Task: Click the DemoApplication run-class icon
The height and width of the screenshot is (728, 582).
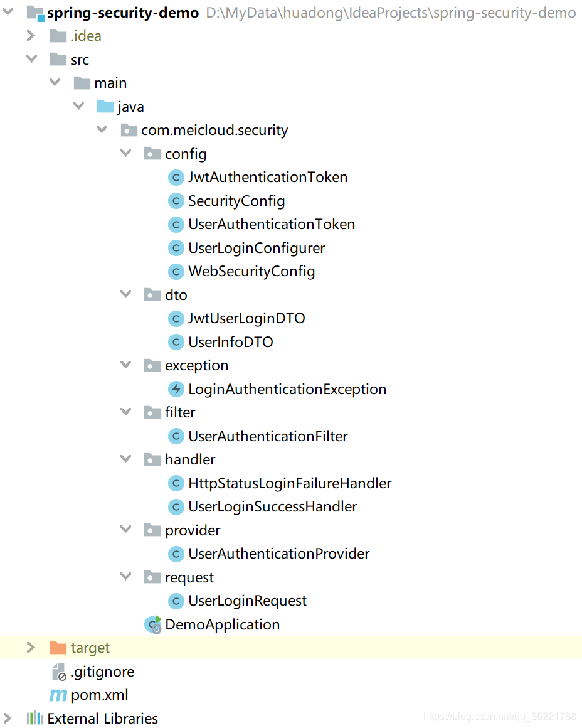Action: (152, 624)
